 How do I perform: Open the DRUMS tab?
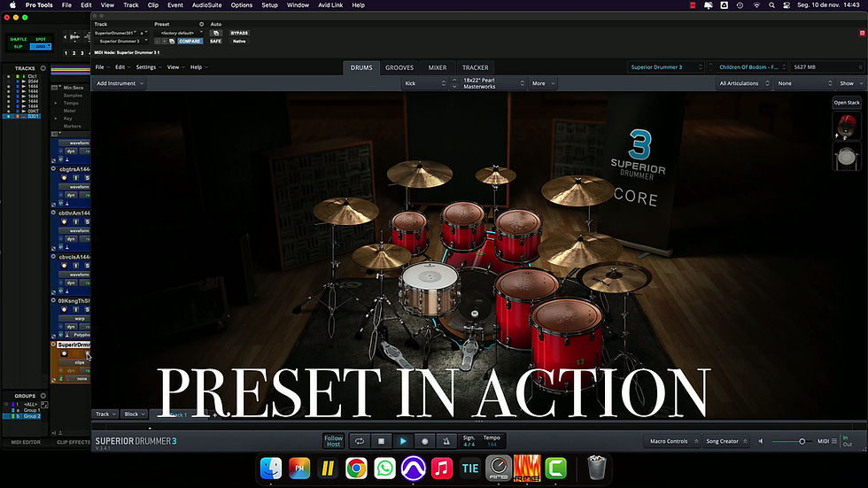pyautogui.click(x=361, y=67)
